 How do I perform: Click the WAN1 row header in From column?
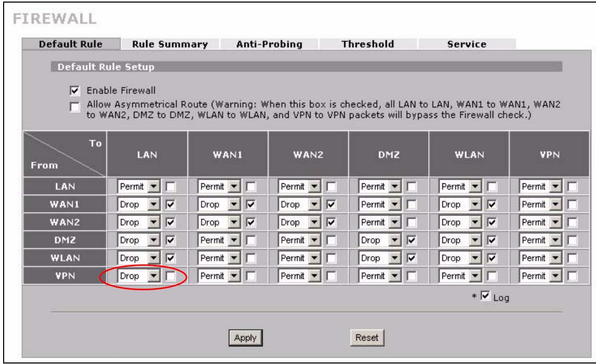coord(64,204)
